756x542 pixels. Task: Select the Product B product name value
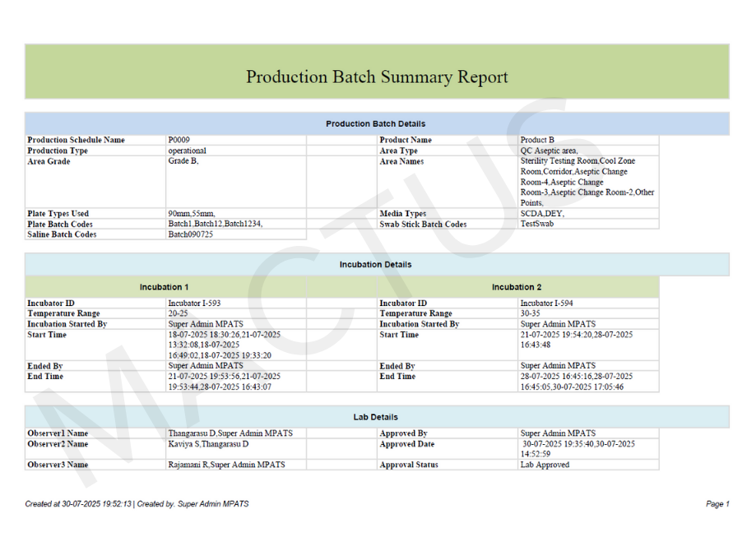coord(537,141)
